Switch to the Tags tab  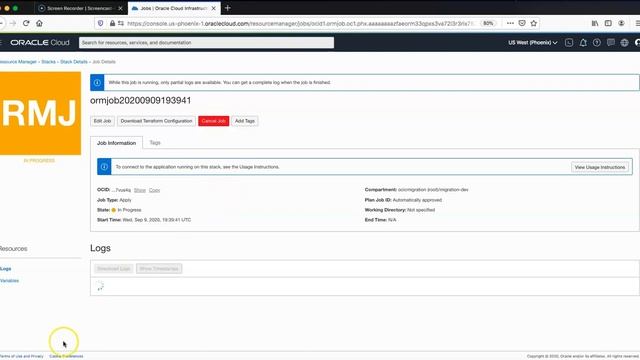tap(155, 142)
